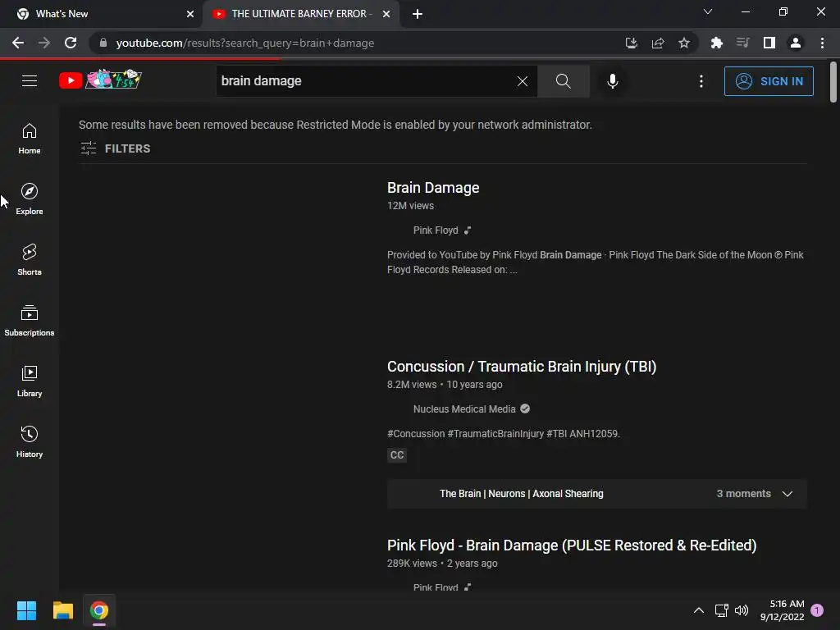
Task: Open Shorts in sidebar
Action: pos(30,260)
